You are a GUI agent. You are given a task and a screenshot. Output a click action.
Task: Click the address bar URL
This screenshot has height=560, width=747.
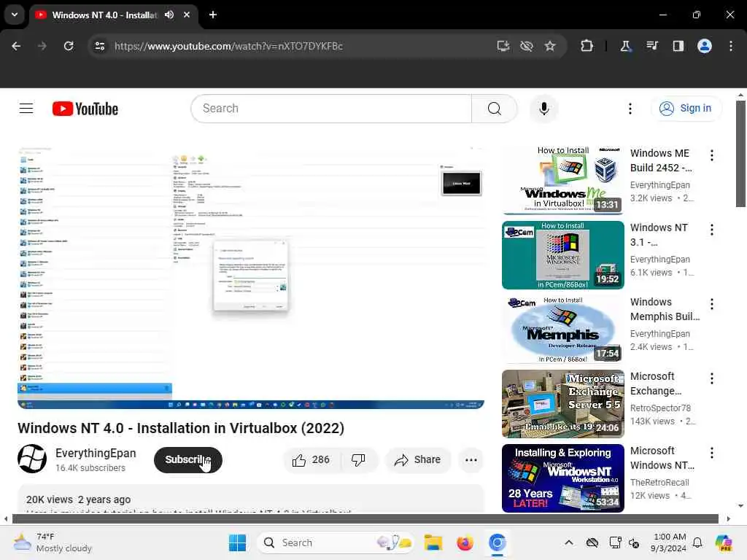pyautogui.click(x=228, y=46)
